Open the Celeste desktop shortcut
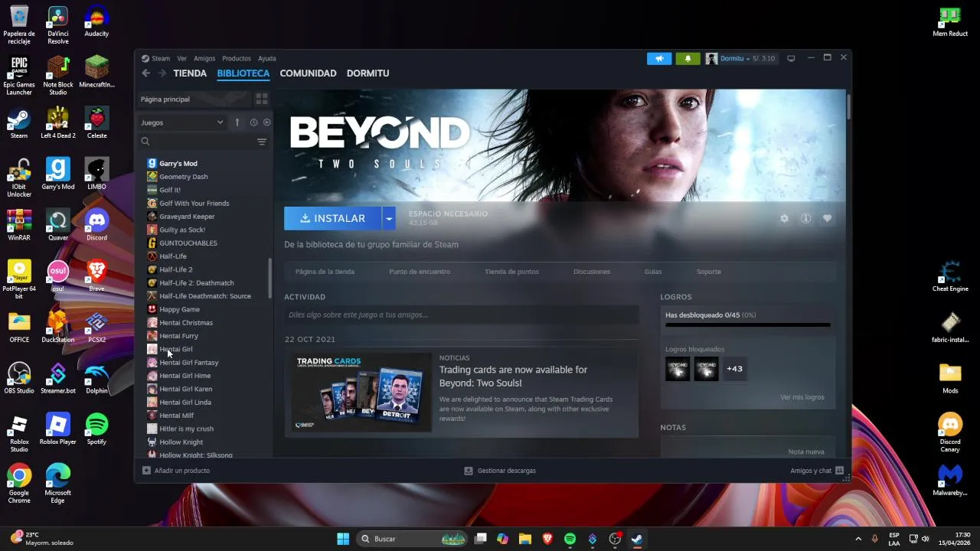The width and height of the screenshot is (980, 551). [x=96, y=123]
